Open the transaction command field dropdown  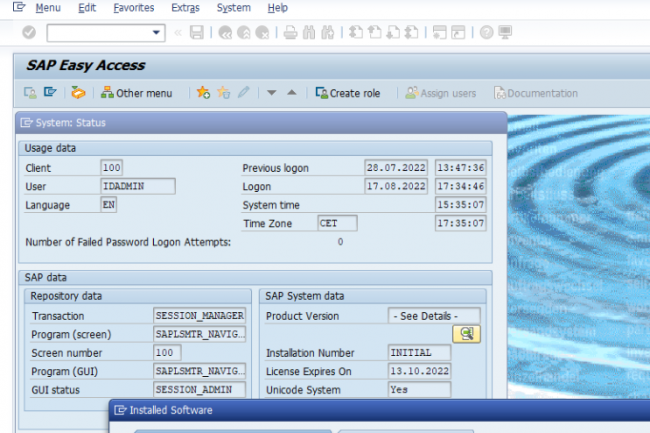point(157,33)
